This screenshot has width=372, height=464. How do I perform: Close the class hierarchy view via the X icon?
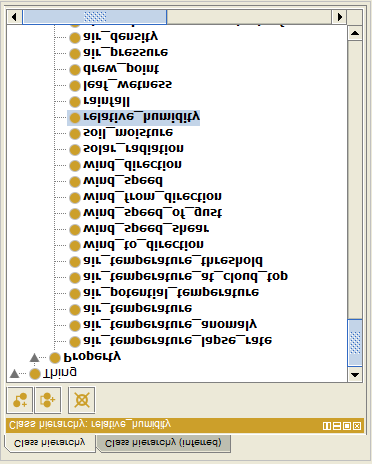[357, 426]
